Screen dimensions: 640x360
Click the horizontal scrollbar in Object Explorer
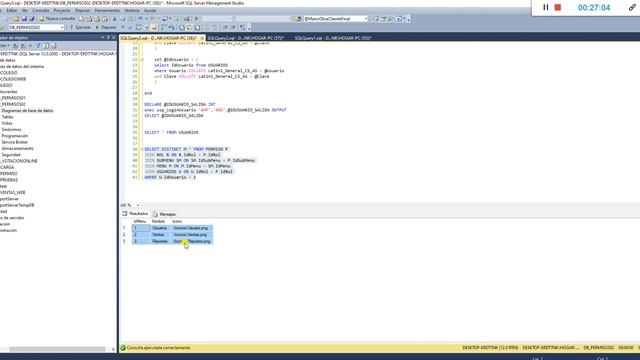57,349
